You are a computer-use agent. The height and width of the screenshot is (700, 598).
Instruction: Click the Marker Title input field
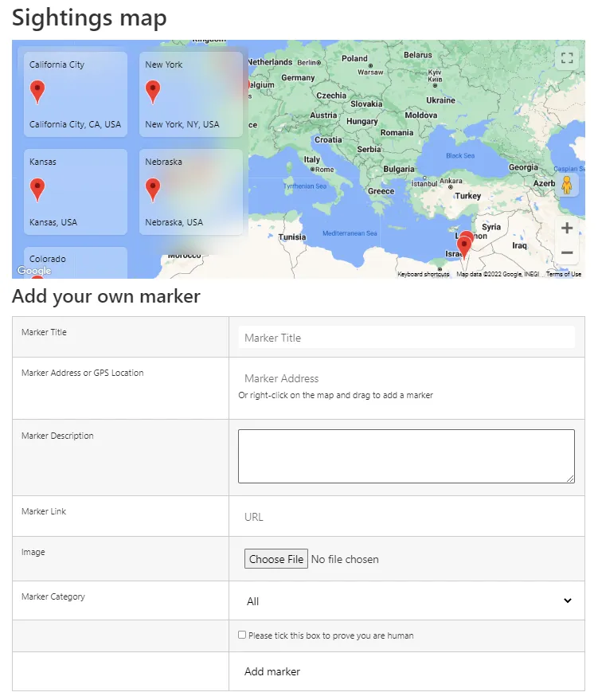pos(406,337)
